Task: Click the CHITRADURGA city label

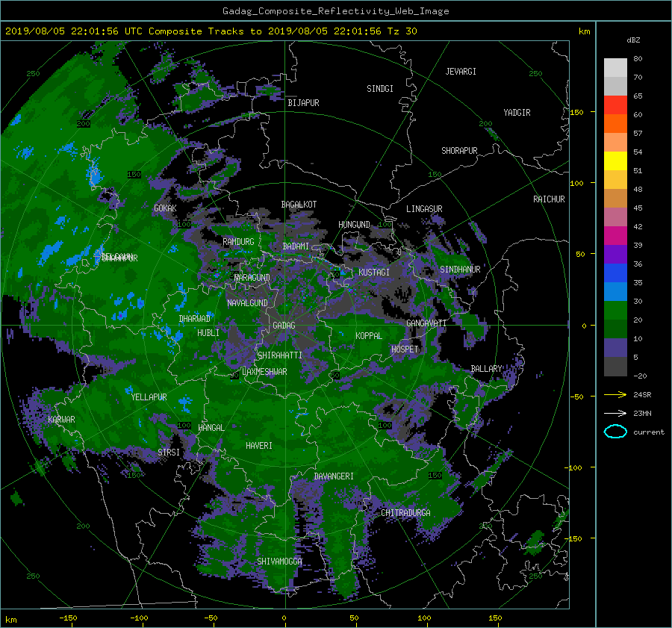Action: click(405, 513)
